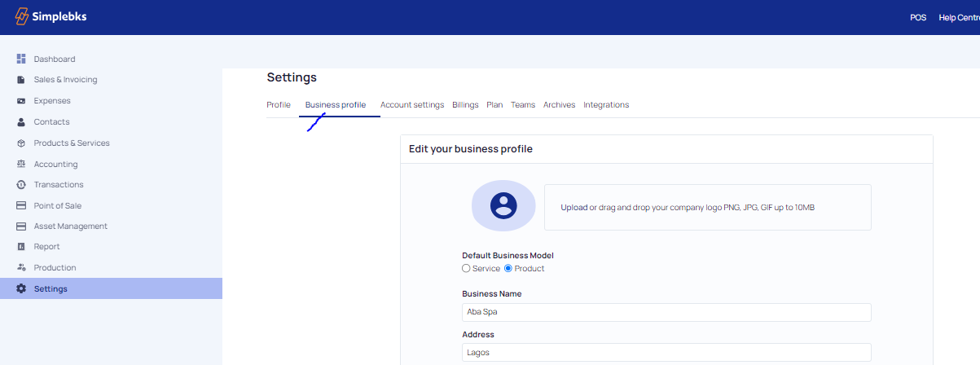980x365 pixels.
Task: Open the Dashboard grid icon
Action: (21, 59)
